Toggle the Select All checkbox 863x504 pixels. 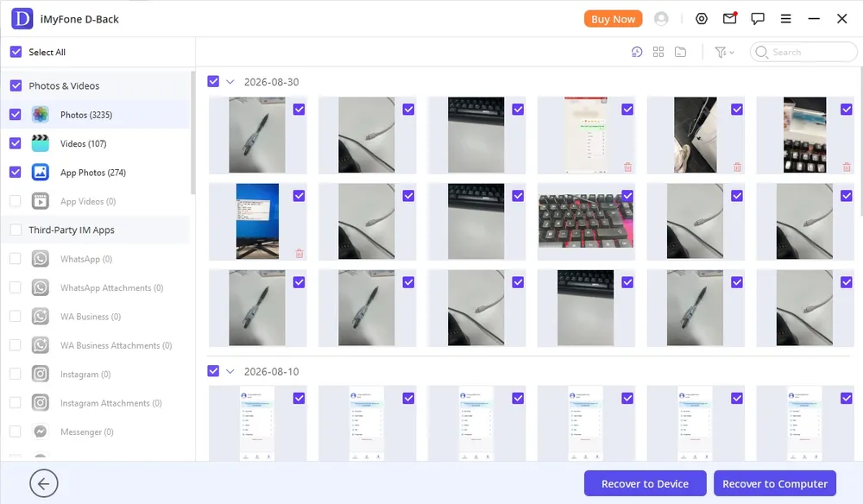[x=16, y=52]
